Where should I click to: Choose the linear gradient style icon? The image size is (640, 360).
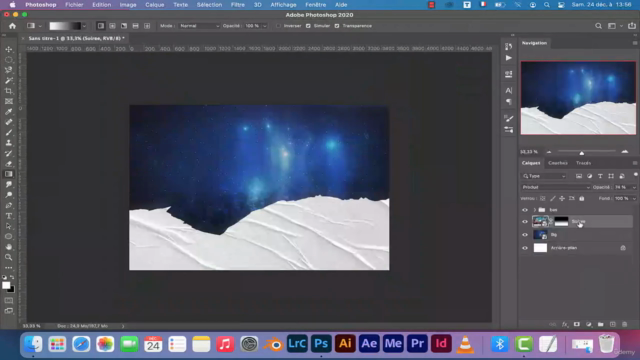[101, 26]
